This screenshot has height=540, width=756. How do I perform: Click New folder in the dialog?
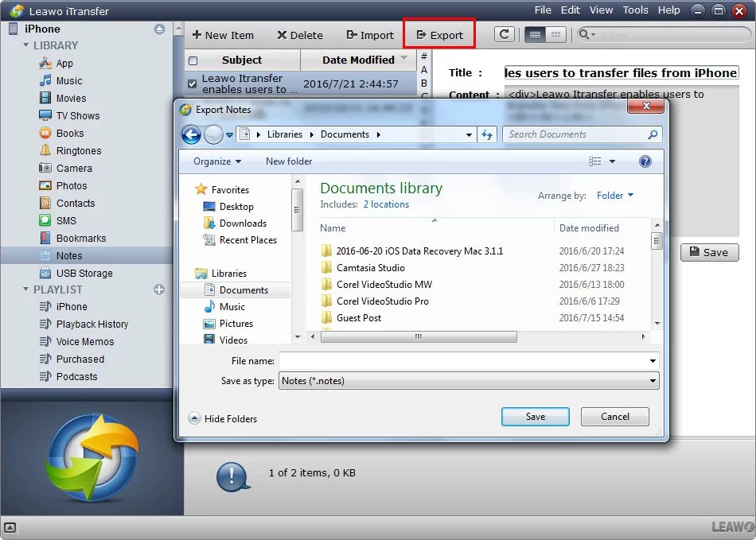289,161
